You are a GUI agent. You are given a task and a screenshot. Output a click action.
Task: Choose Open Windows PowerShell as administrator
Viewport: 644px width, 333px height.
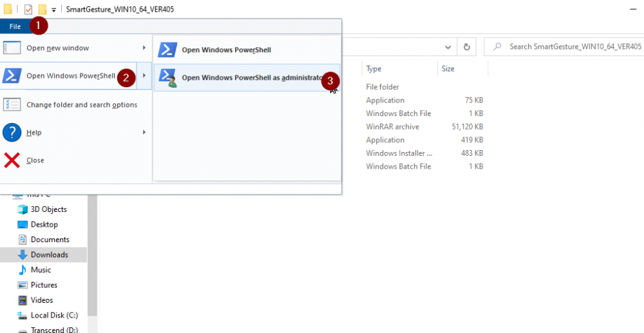[x=247, y=77]
